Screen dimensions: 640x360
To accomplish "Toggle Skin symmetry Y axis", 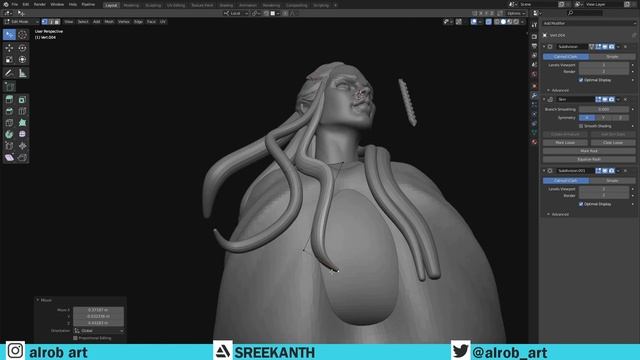I will click(x=604, y=118).
